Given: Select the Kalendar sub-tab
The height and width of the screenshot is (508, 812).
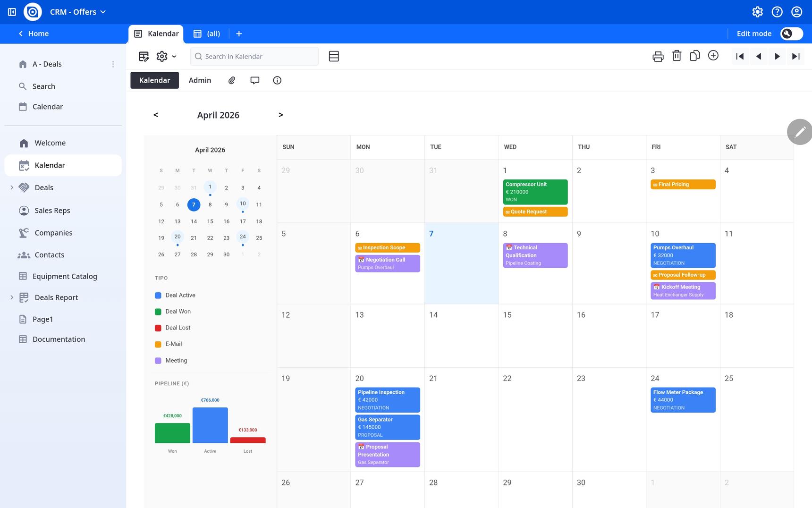Looking at the screenshot, I should pos(154,80).
